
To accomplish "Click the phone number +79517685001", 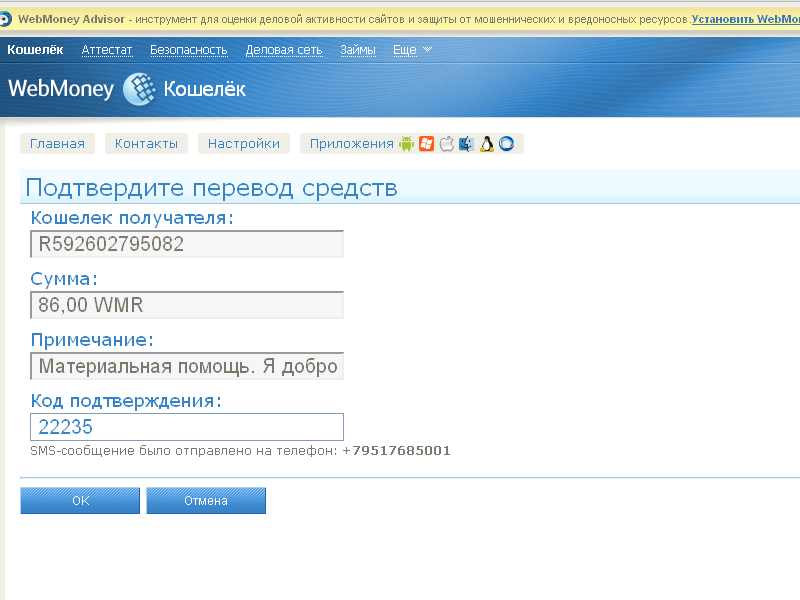I will point(396,451).
